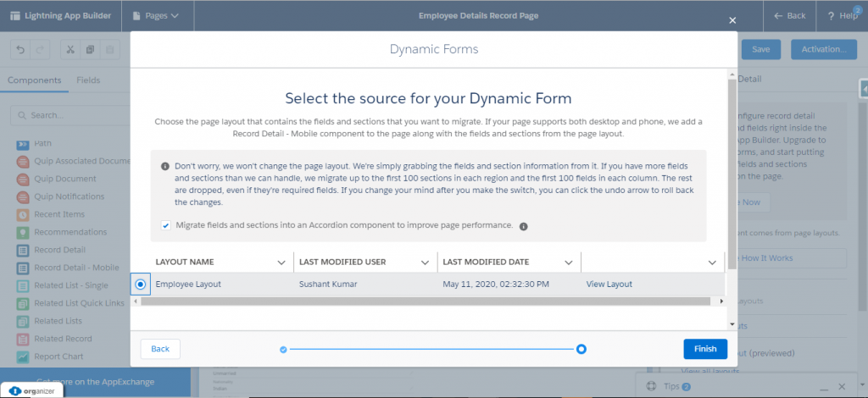Click the Related Lists component icon
Viewport: 868px width, 398px height.
pyautogui.click(x=23, y=321)
